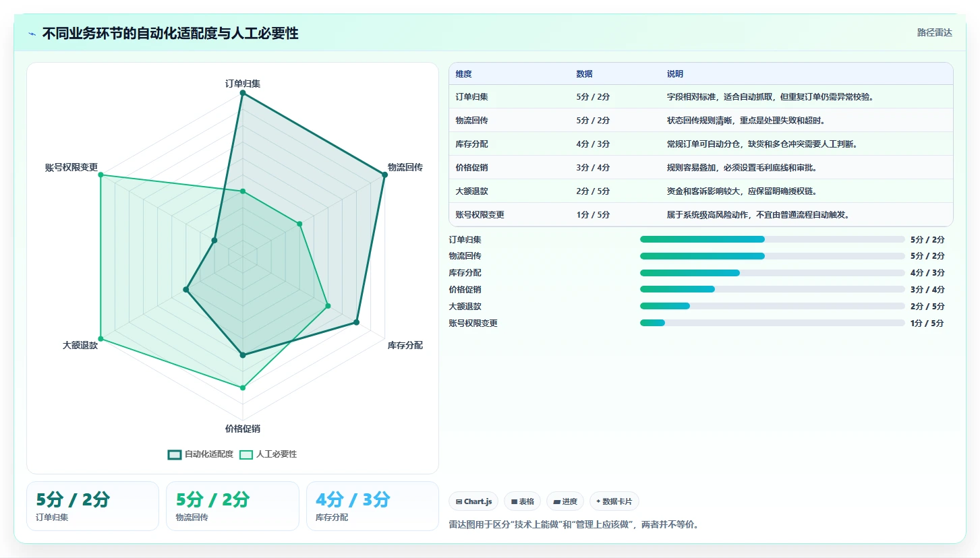Viewport: 980px width, 558px height.
Task: Click the 账号权限变更 progress bar
Action: pos(772,323)
